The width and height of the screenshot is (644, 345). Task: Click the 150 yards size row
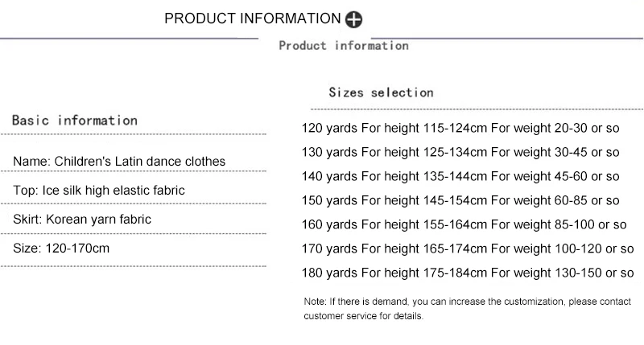(x=460, y=200)
